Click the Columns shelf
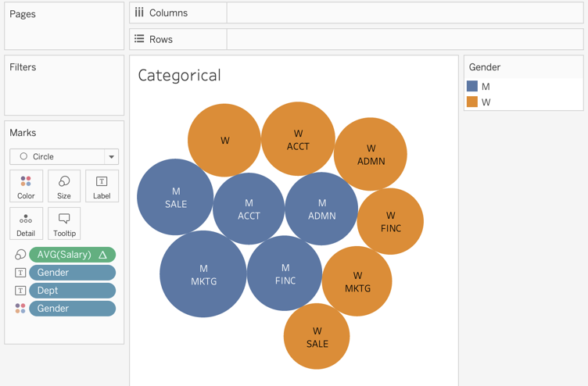The image size is (588, 386). click(x=405, y=13)
